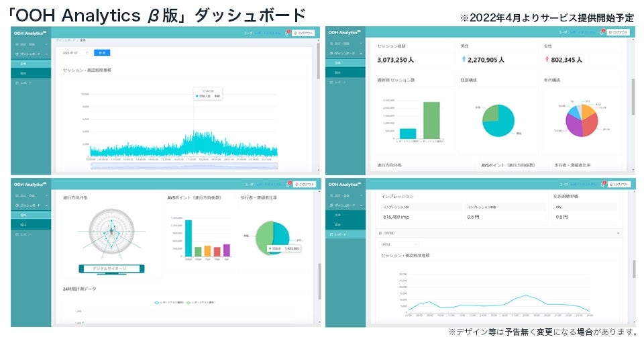Click the short teal bar in the media sessions chart
644x337 pixels.
[x=408, y=134]
